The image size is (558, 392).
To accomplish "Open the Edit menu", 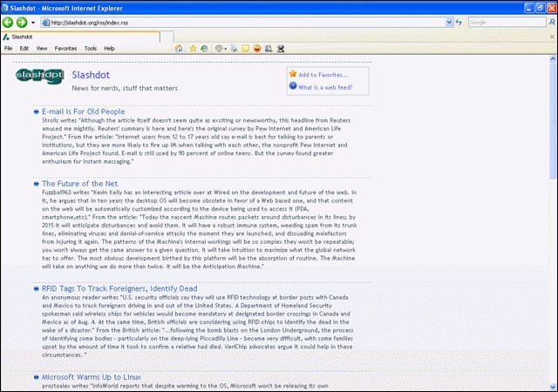I will (x=24, y=49).
